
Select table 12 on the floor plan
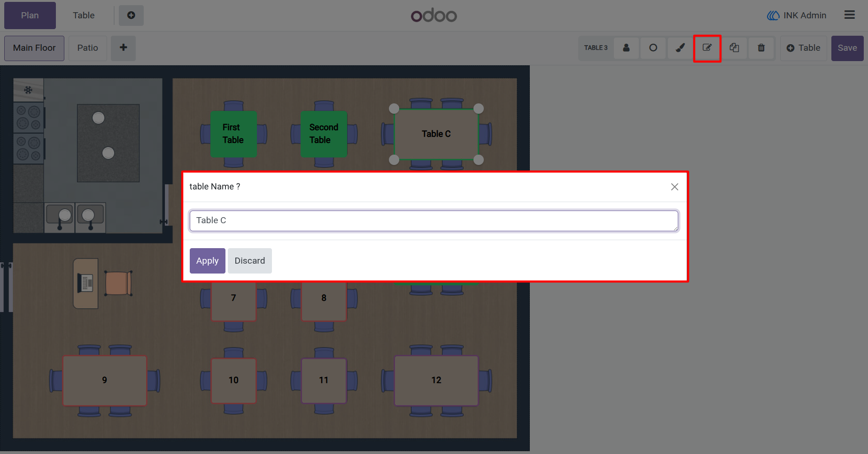436,380
